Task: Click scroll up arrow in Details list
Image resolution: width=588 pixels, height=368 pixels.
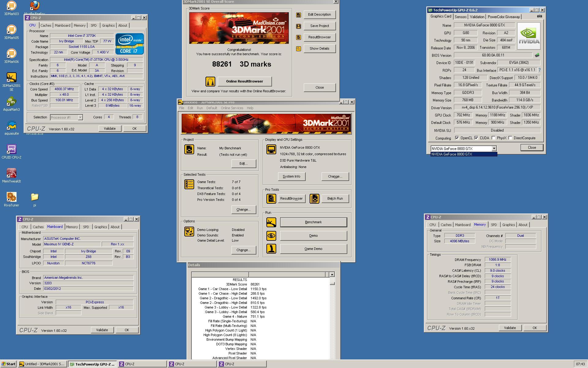Action: [x=332, y=274]
